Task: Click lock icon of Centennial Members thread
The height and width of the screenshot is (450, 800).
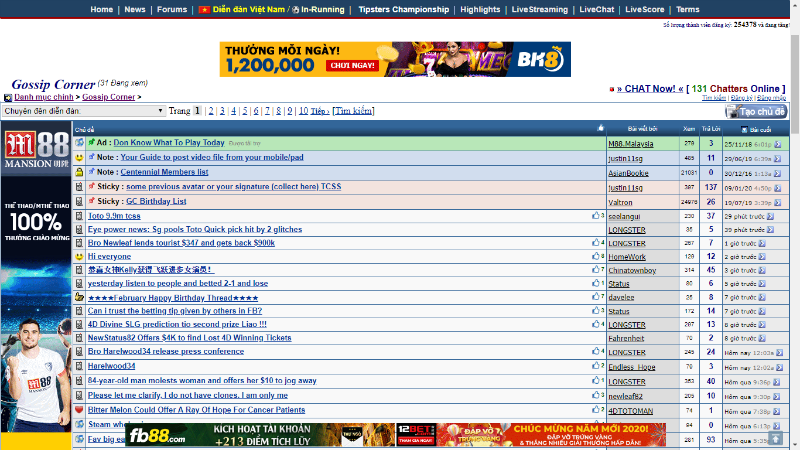Action: click(79, 172)
